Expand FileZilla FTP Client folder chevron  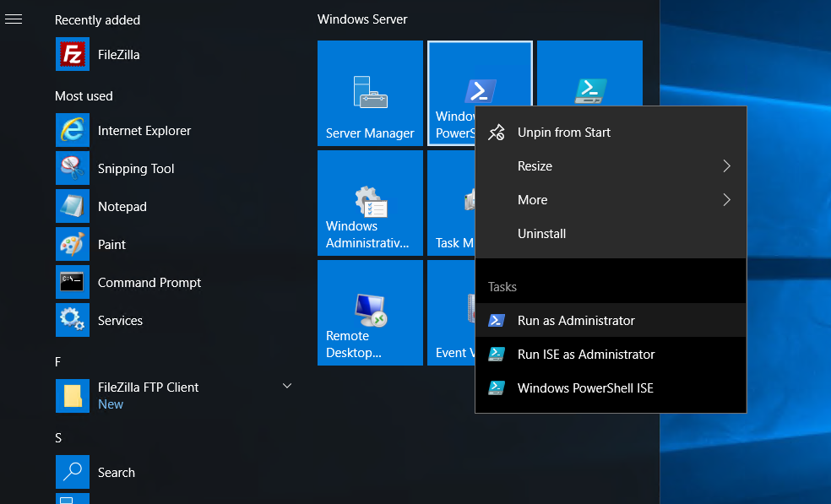[287, 386]
